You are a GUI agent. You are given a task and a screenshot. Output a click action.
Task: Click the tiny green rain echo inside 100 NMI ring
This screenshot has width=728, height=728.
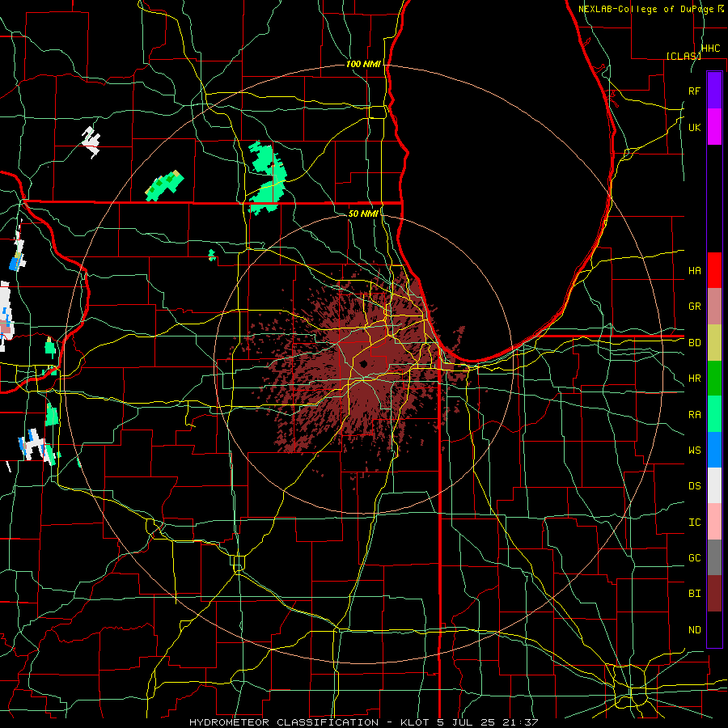tap(212, 255)
